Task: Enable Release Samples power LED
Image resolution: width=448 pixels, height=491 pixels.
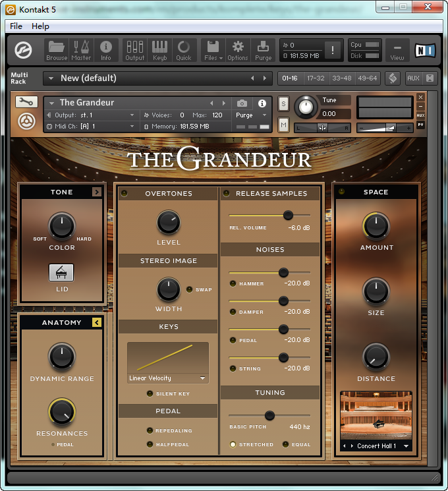Action: coord(226,193)
